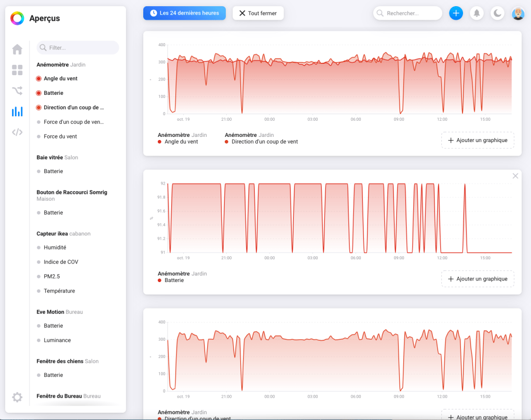Open the Home icon in sidebar
Image resolution: width=531 pixels, height=420 pixels.
tap(17, 49)
